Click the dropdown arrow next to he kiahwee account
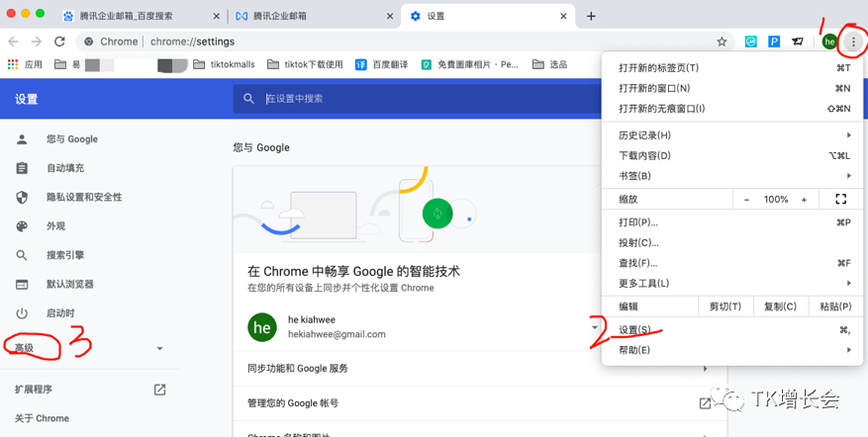 click(x=595, y=327)
